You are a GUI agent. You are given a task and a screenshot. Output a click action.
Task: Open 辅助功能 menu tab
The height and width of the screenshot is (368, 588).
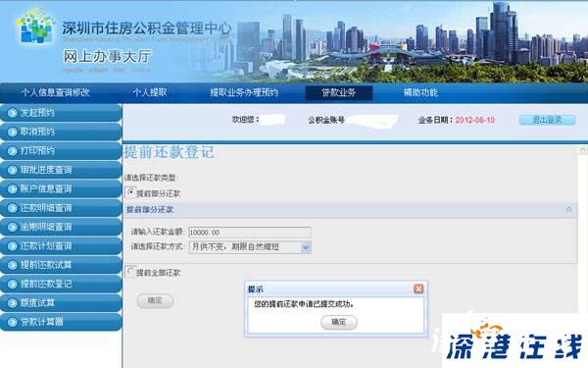point(420,92)
